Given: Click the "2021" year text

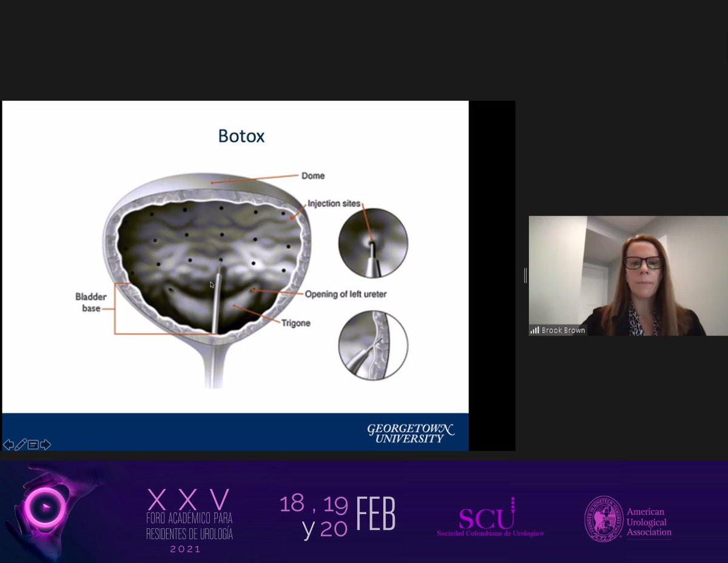Looking at the screenshot, I should coord(185,549).
